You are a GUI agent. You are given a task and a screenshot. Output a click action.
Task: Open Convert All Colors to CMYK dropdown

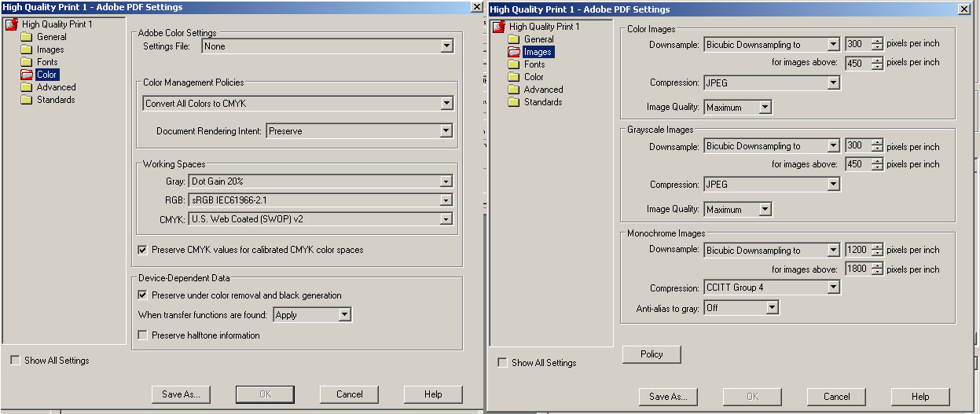coord(299,103)
